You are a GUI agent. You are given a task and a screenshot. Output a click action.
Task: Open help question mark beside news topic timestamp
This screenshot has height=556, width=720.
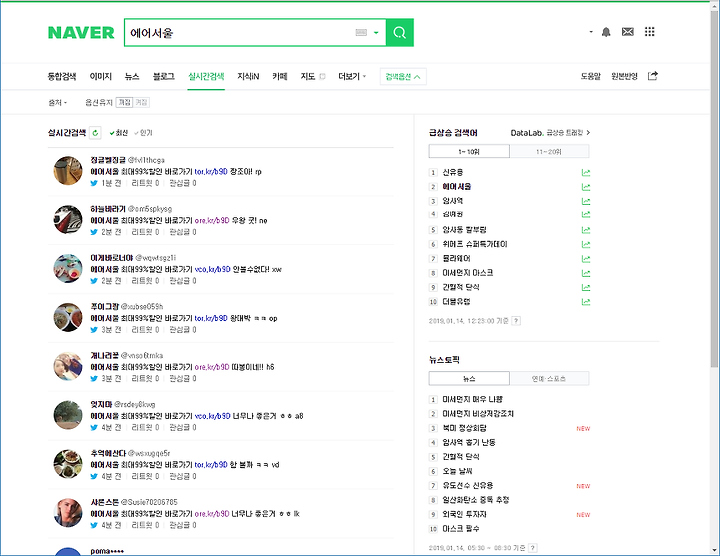[533, 548]
